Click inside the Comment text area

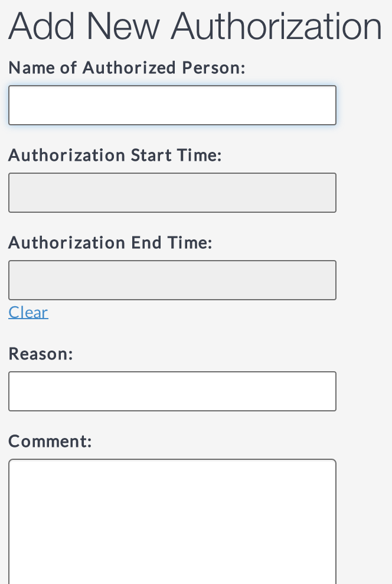point(172,520)
